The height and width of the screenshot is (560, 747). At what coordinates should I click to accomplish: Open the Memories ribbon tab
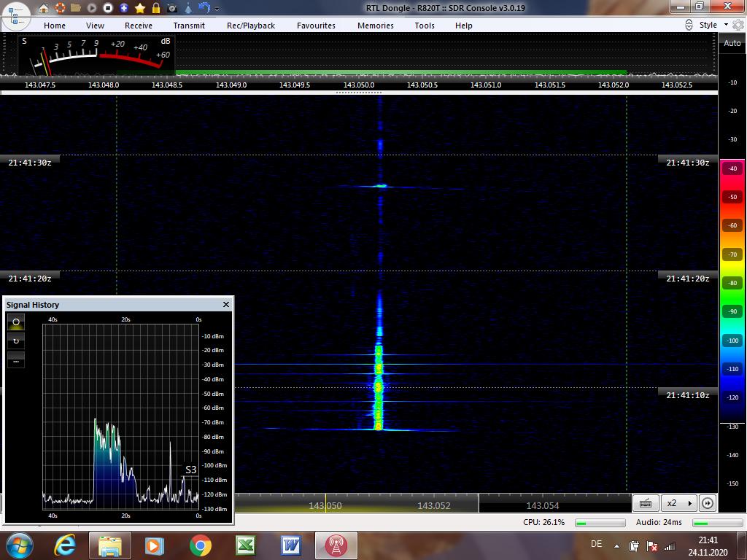[376, 26]
